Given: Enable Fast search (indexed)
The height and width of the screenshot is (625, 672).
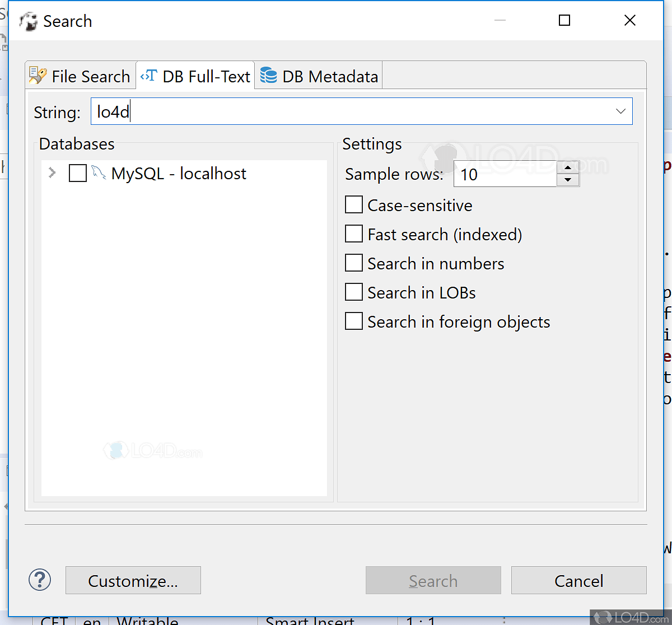Looking at the screenshot, I should pos(353,234).
